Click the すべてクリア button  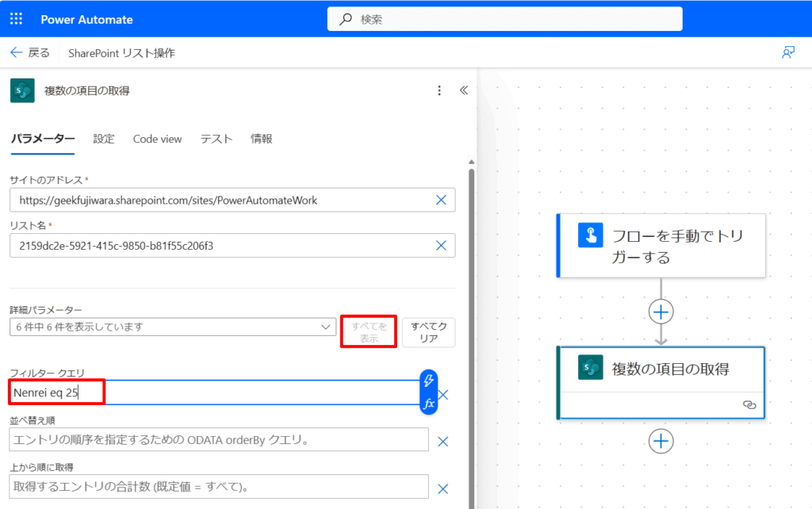(429, 332)
